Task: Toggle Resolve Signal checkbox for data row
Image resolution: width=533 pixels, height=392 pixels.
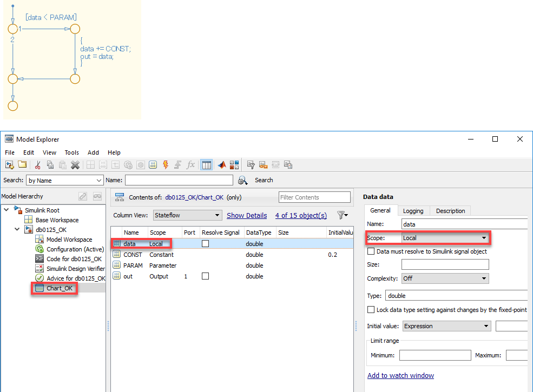Action: coord(205,244)
